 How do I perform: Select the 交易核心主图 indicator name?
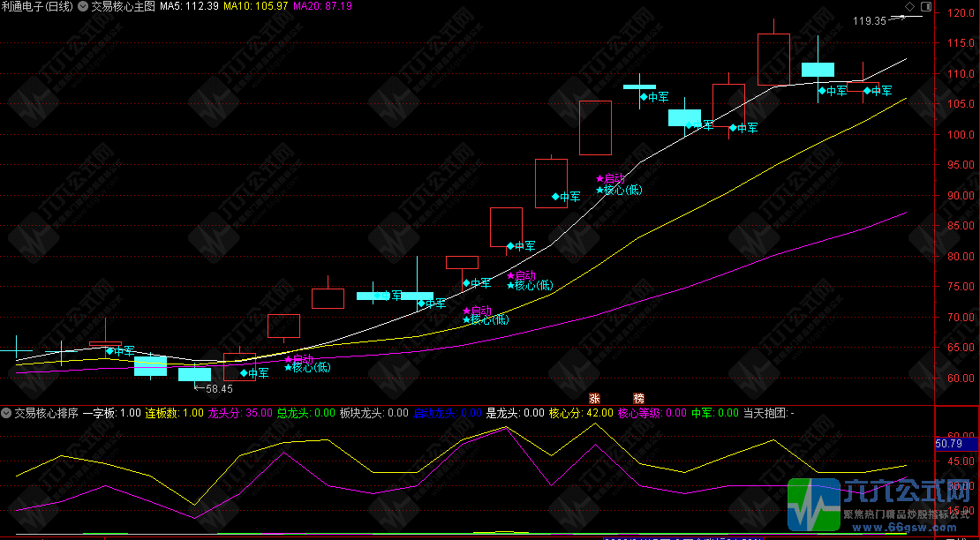tap(123, 7)
